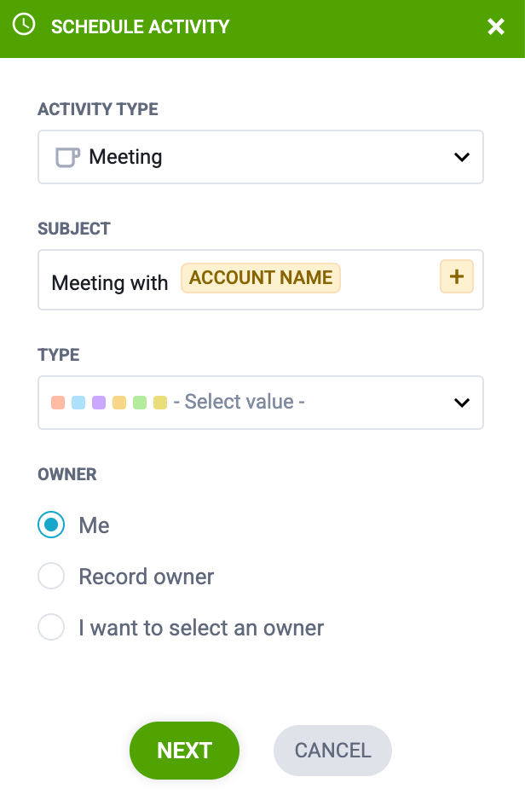Viewport: 525px width, 812px height.
Task: Click the Meeting cup icon
Action: pyautogui.click(x=68, y=158)
